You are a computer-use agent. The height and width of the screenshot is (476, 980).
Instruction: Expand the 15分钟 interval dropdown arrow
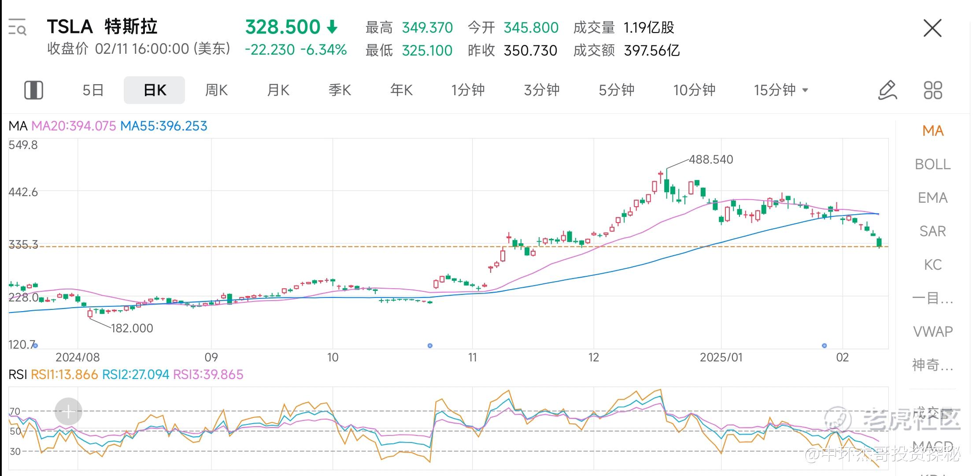(x=806, y=90)
